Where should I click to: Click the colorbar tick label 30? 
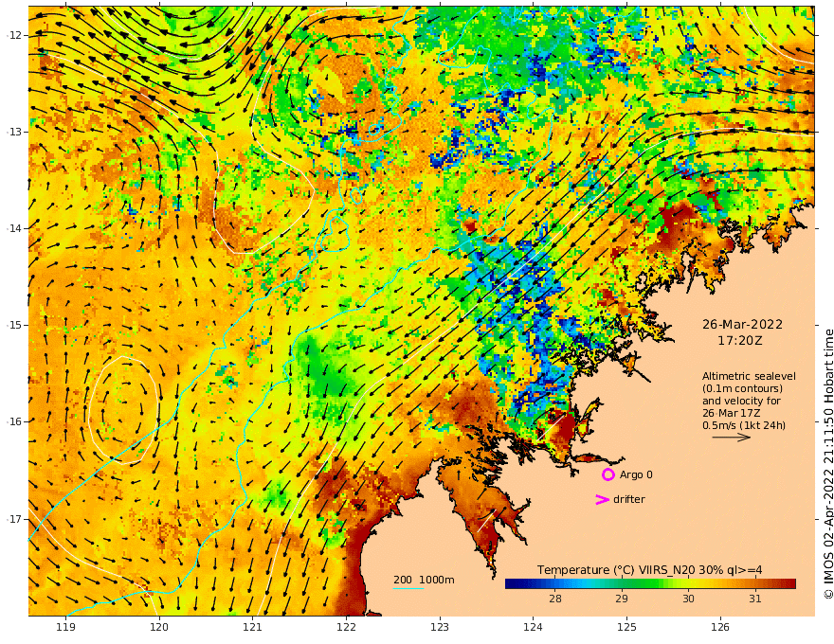pos(688,599)
